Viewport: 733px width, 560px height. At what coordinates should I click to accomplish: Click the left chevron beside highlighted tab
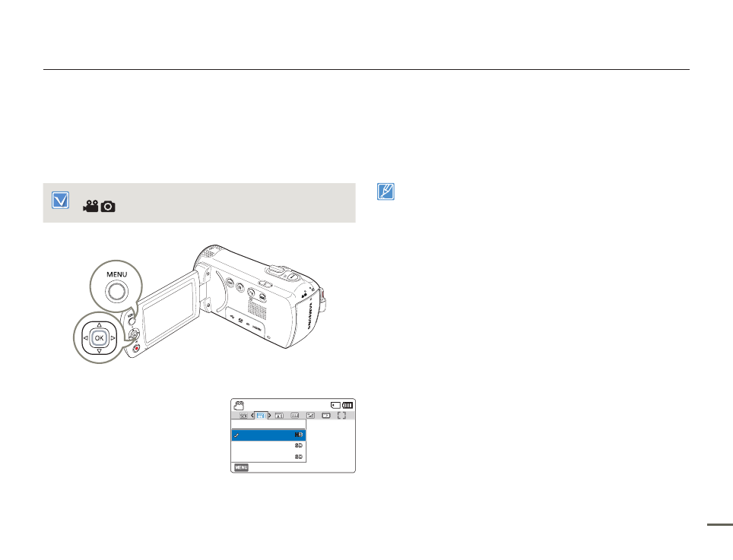(252, 415)
